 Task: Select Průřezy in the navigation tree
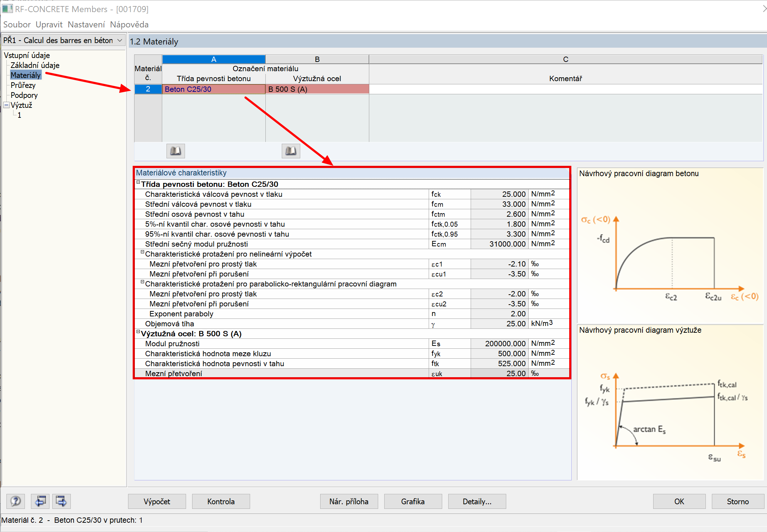23,85
